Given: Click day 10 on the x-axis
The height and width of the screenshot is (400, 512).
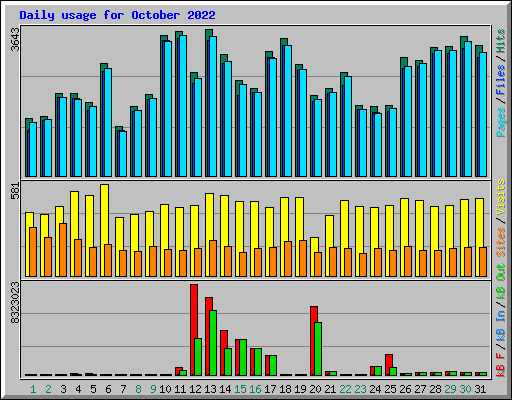Looking at the screenshot, I should click(165, 389).
